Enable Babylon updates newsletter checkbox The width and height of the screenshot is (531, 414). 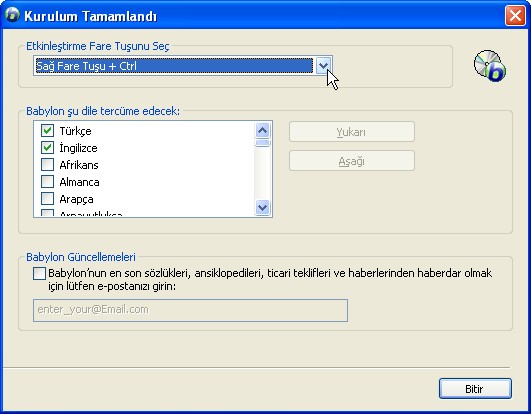pos(39,274)
